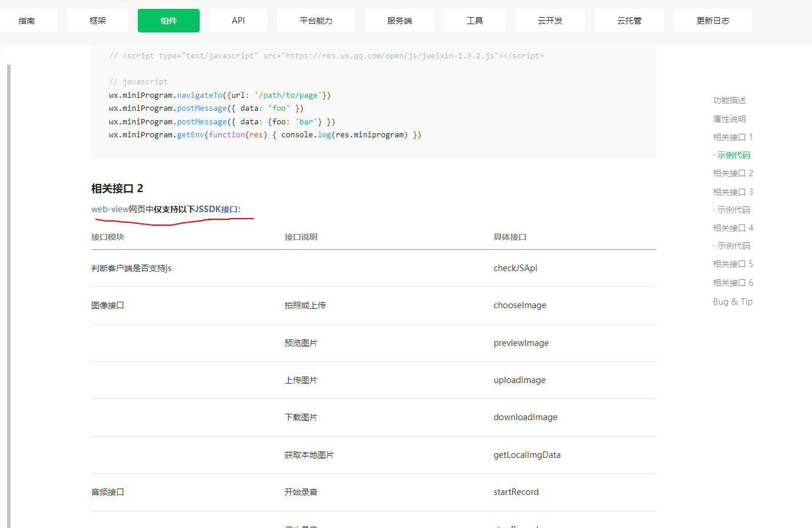
Task: Open the 服务端 tab
Action: [x=399, y=21]
